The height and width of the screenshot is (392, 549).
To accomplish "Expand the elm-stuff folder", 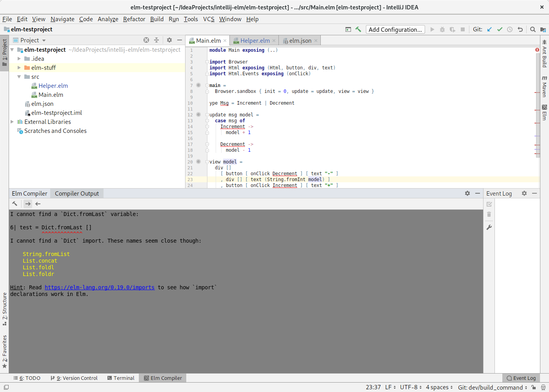I will (x=19, y=67).
